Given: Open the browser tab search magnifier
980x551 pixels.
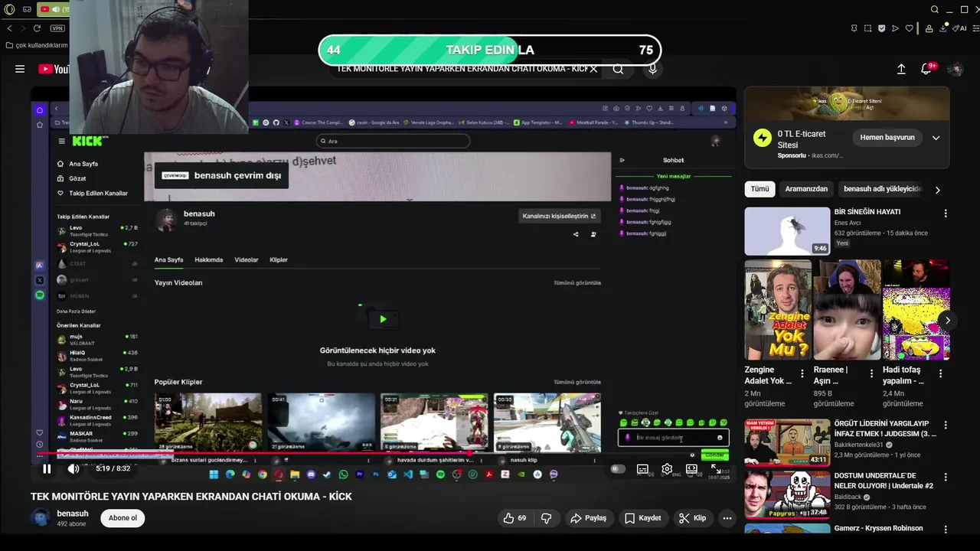Looking at the screenshot, I should tap(935, 9).
